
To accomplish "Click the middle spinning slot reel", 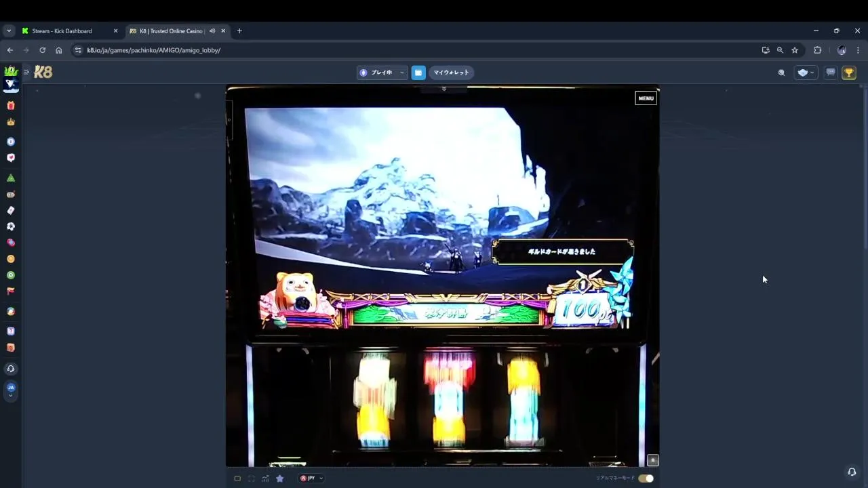I will pos(449,399).
